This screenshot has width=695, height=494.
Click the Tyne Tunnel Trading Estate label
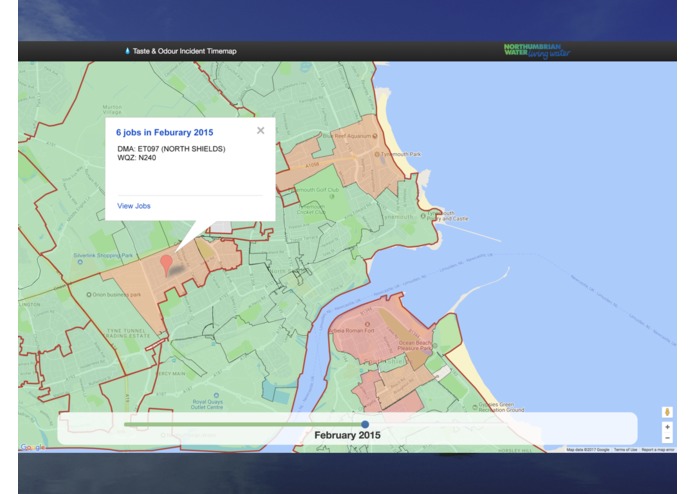[x=126, y=333]
